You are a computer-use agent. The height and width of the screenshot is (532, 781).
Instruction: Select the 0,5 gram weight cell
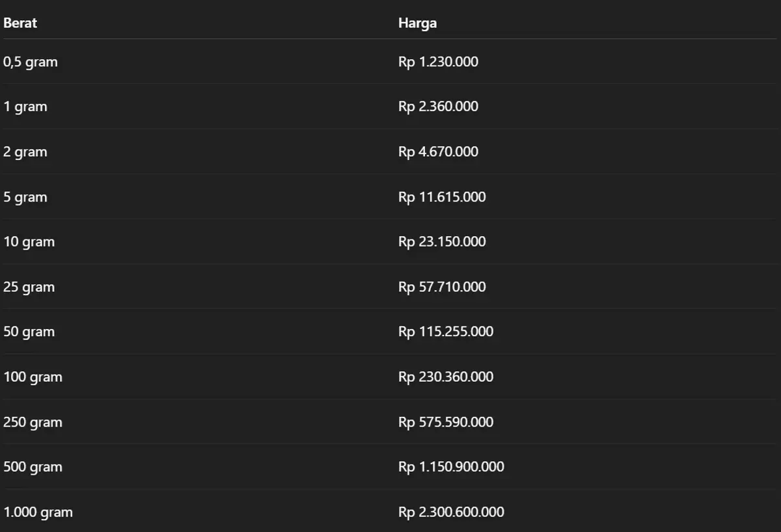point(31,62)
